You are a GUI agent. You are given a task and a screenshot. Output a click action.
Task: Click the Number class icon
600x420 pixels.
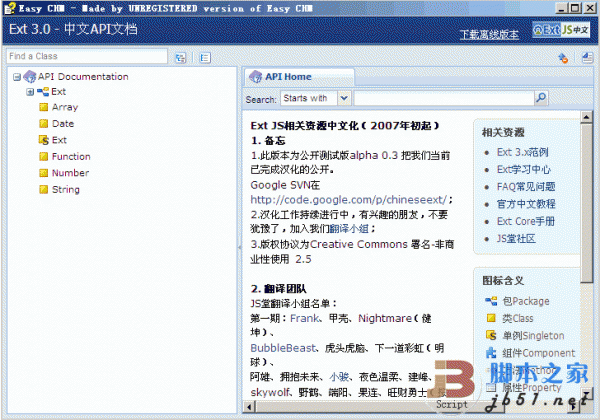44,173
